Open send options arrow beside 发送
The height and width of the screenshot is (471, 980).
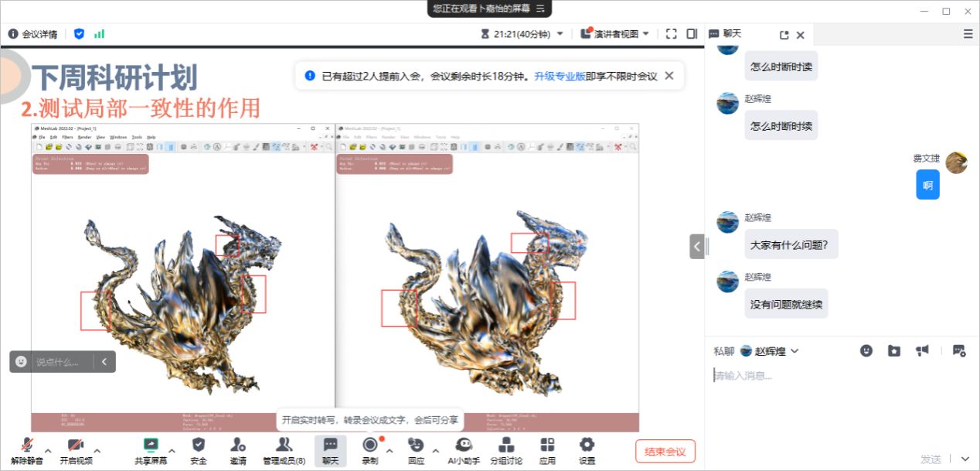point(964,459)
